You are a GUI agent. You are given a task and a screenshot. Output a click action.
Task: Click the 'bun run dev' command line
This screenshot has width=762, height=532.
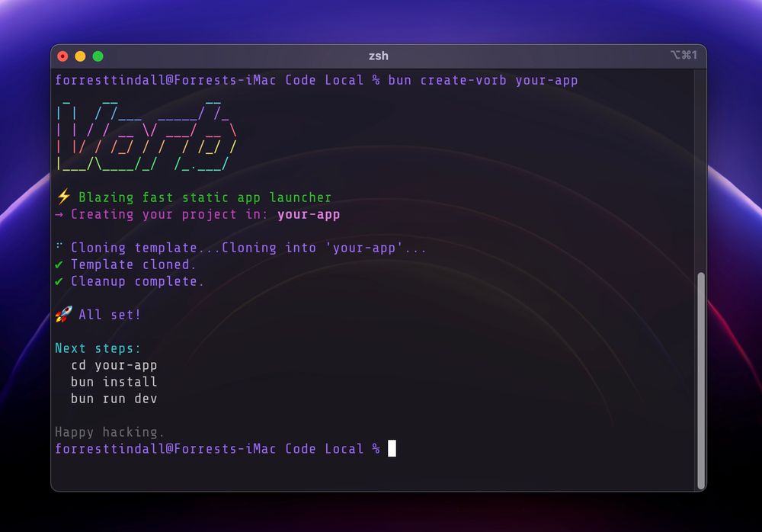[x=114, y=399]
